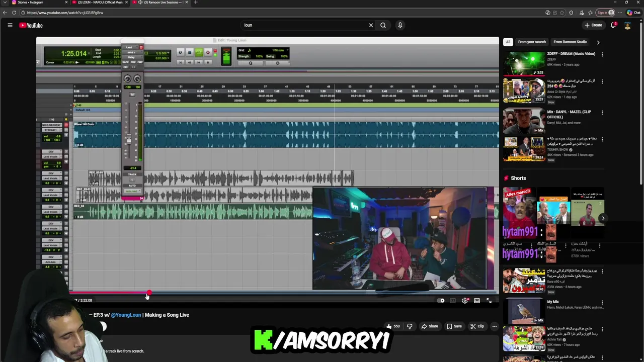Open Mix - DANYL - MAZEL thumbnail
Viewport: 644px width, 362px height.
click(524, 121)
